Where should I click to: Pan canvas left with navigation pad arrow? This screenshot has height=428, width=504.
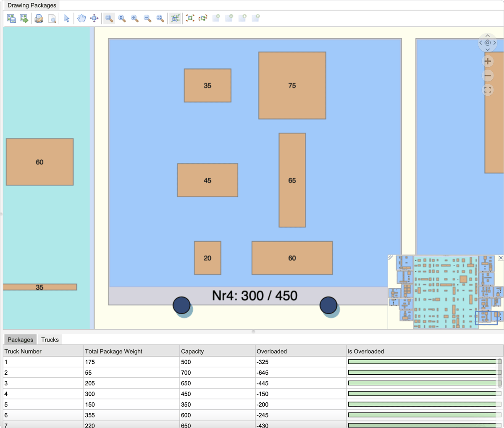[x=481, y=43]
